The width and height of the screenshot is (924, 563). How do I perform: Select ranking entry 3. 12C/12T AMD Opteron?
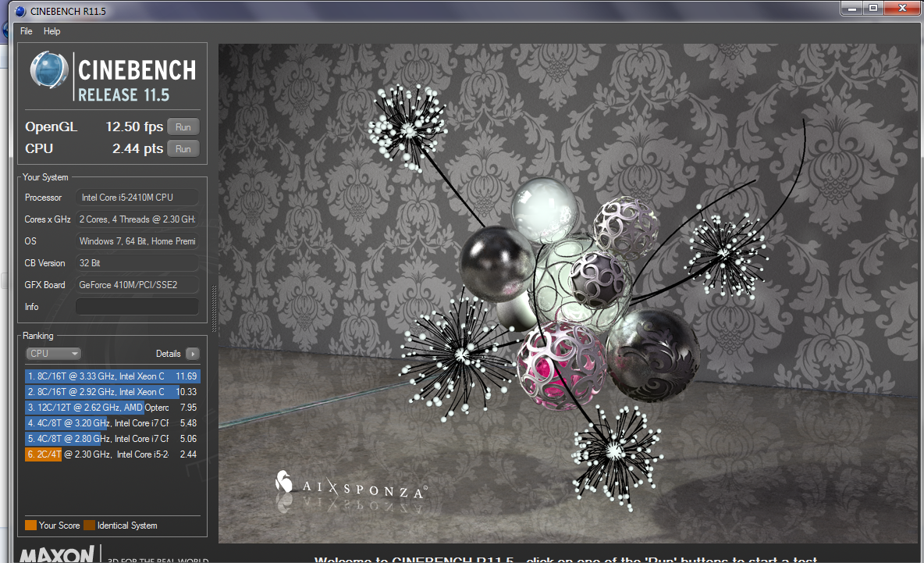112,408
